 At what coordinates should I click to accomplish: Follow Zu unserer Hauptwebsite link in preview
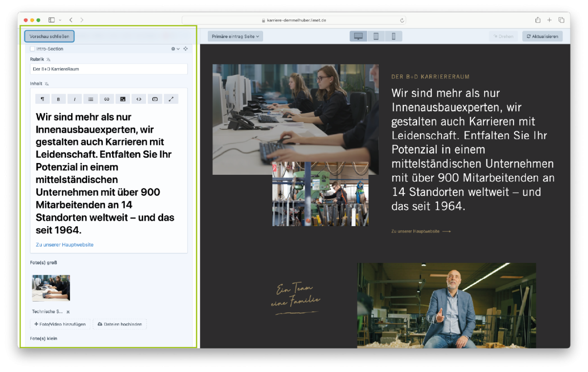[x=421, y=231]
